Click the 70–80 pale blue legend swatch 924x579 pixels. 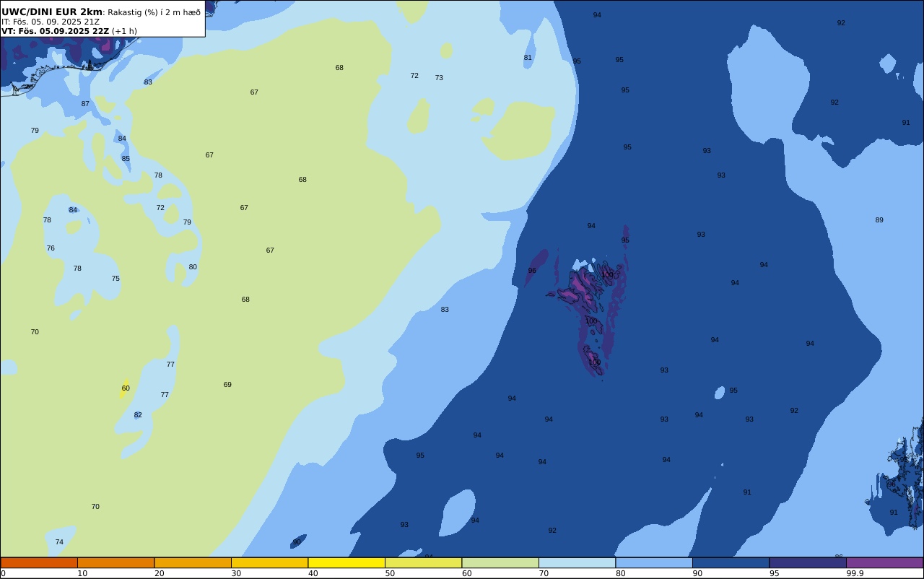pos(577,562)
